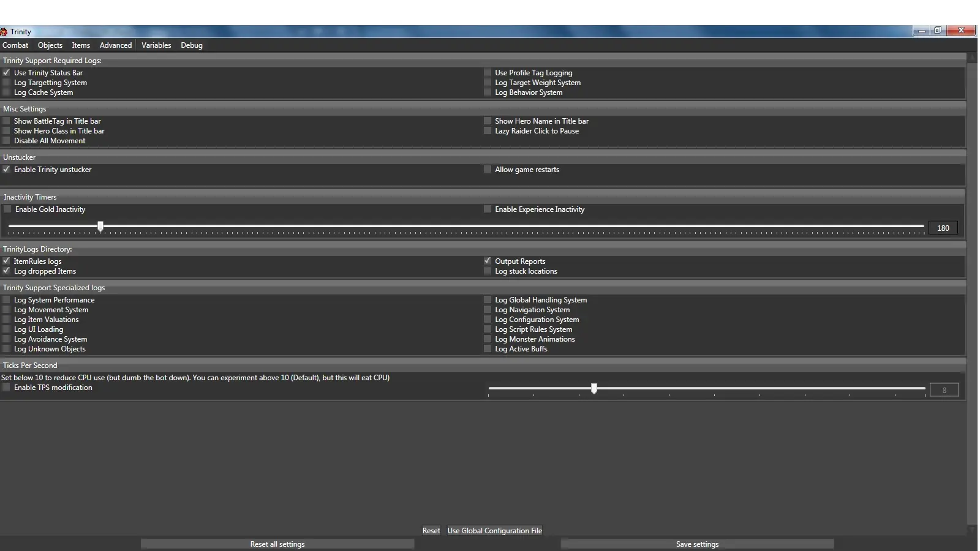Check Log Avoidance System
This screenshot has height=551, width=980.
pyautogui.click(x=7, y=339)
